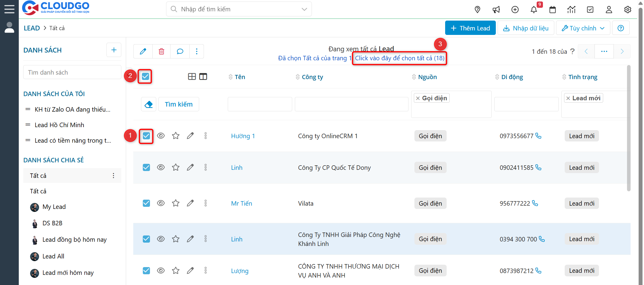Open the hamburger menu

9,9
